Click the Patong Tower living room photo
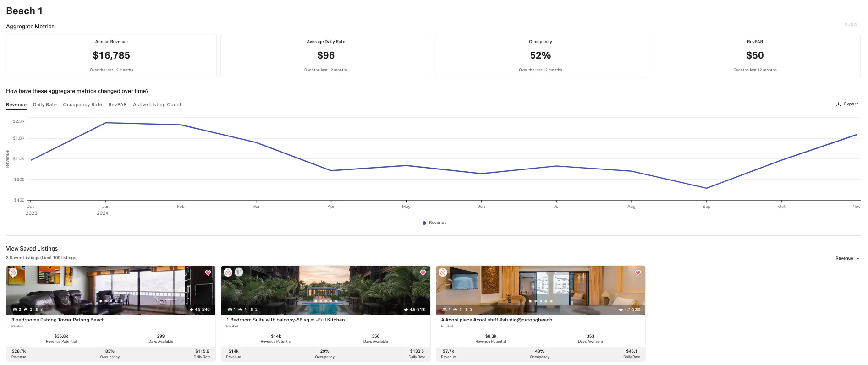Viewport: 868px width, 365px height. 111,290
